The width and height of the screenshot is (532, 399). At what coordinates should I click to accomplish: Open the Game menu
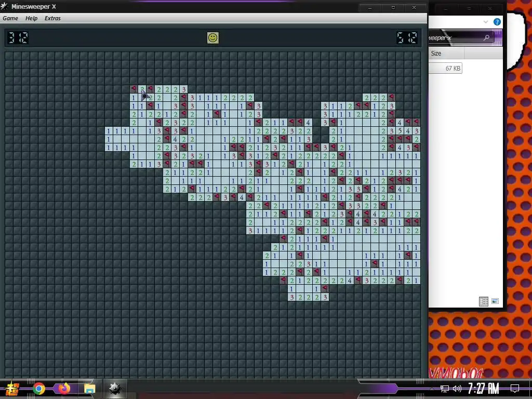pyautogui.click(x=10, y=18)
